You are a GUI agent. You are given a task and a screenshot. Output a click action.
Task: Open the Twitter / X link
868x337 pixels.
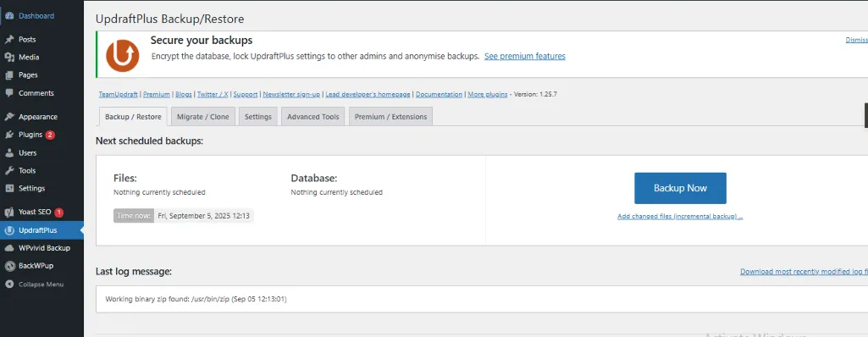[213, 94]
